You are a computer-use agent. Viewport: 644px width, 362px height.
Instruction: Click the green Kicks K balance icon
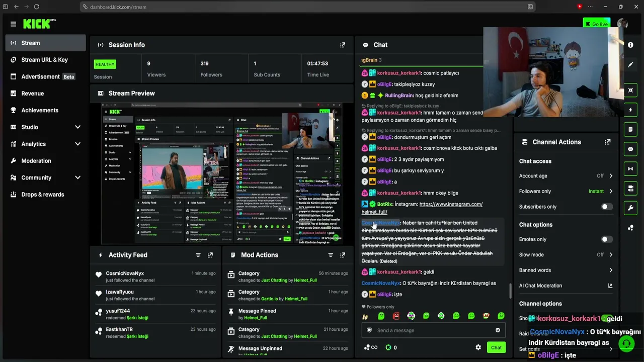388,347
